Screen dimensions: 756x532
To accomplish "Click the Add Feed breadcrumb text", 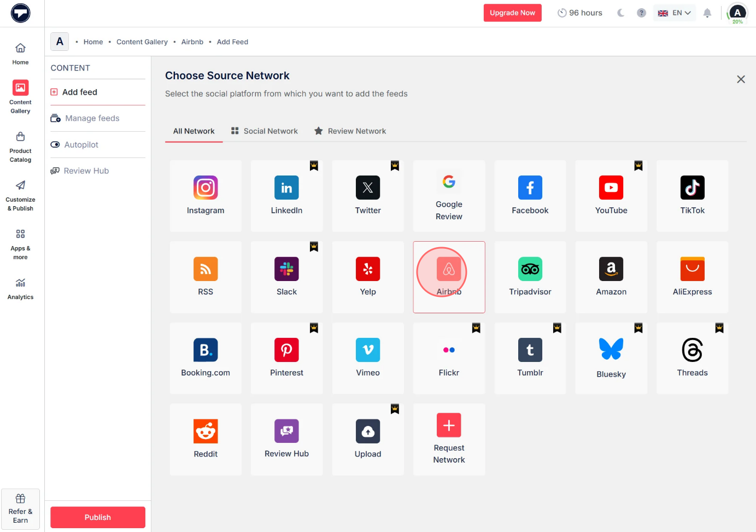I will tap(232, 42).
